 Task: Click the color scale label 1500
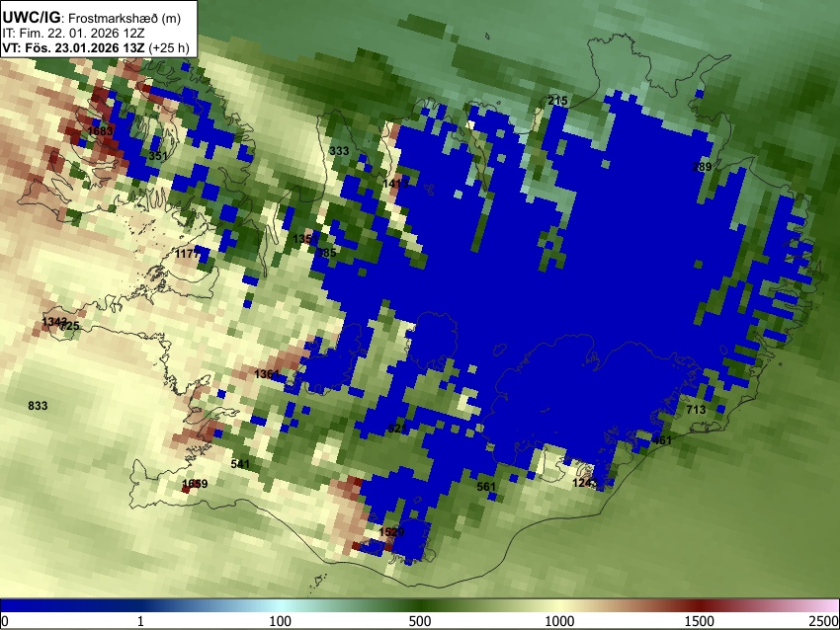pos(700,621)
